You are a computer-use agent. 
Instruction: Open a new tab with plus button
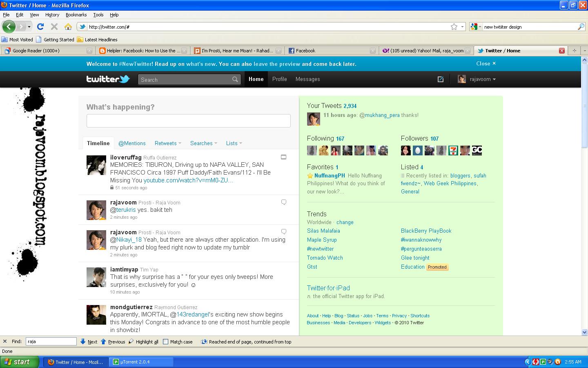[574, 51]
